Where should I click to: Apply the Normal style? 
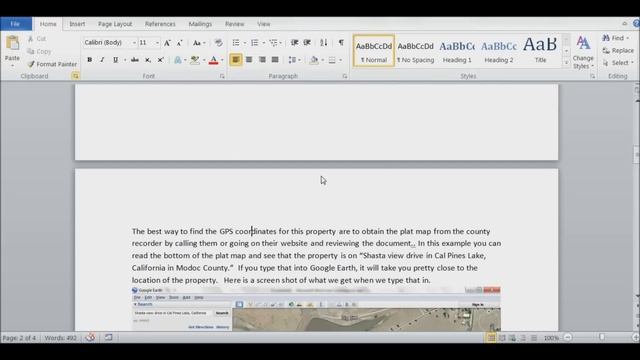pyautogui.click(x=374, y=51)
